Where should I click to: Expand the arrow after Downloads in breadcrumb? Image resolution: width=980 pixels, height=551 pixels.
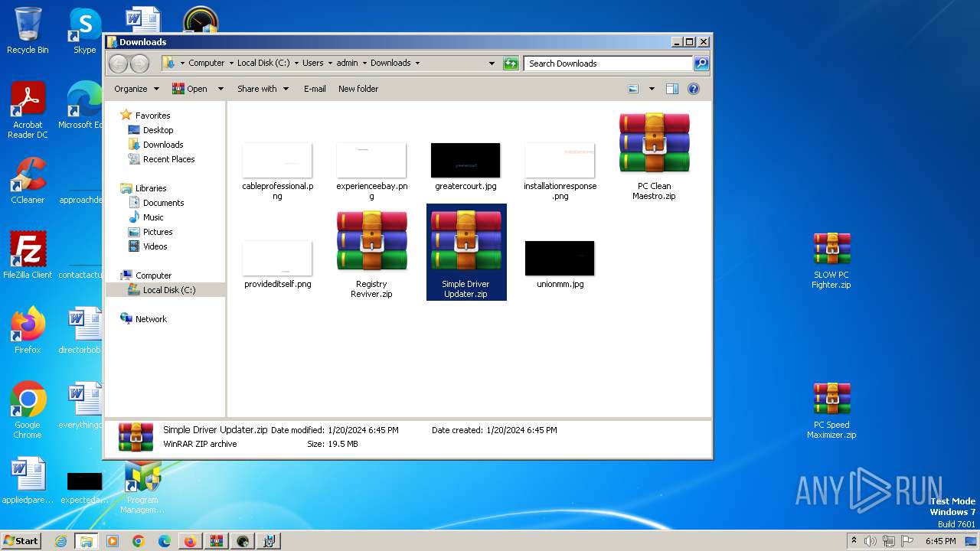tap(417, 64)
